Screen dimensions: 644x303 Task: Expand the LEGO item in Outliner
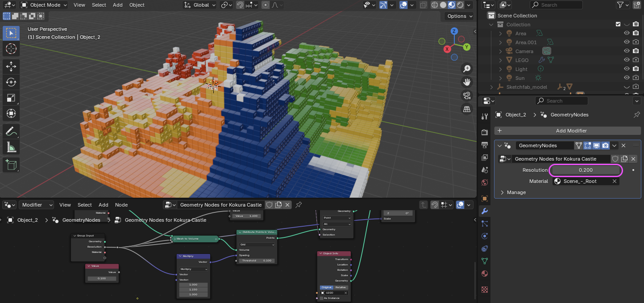(500, 60)
